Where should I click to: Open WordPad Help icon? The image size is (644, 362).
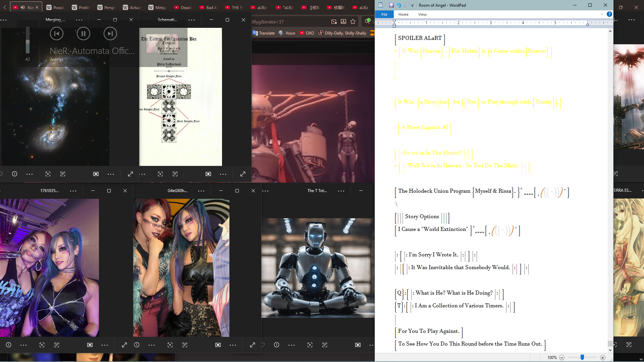[609, 14]
